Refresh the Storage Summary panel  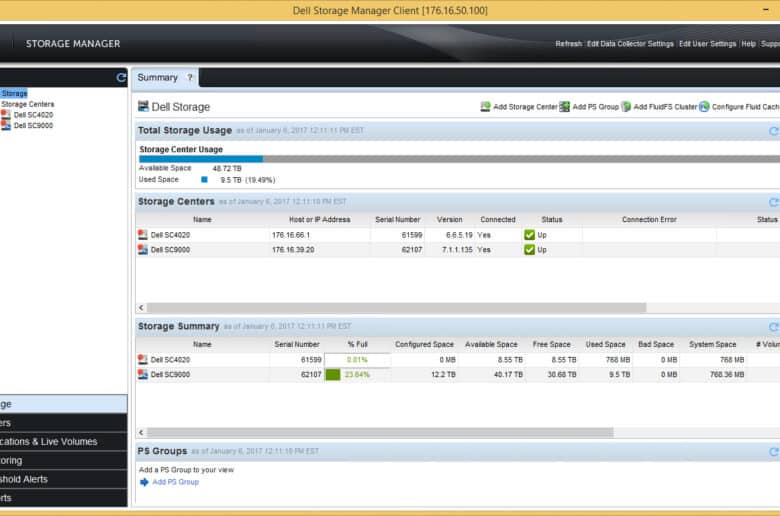point(774,327)
